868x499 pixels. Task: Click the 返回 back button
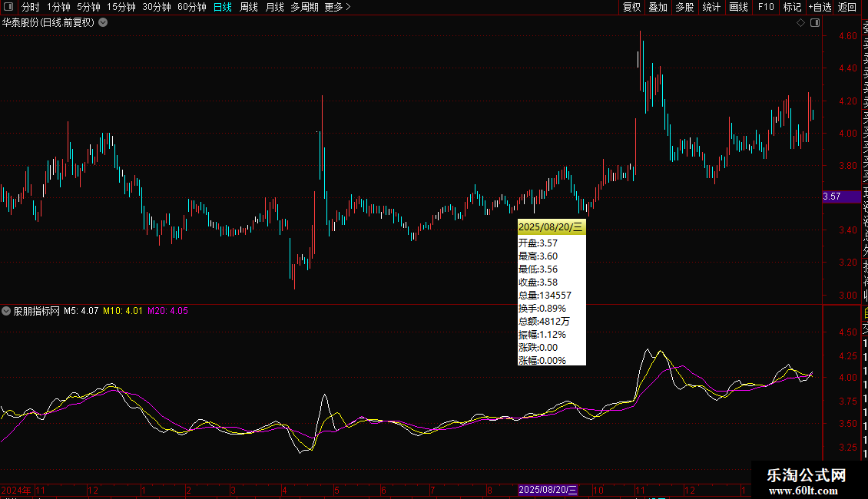tap(847, 7)
